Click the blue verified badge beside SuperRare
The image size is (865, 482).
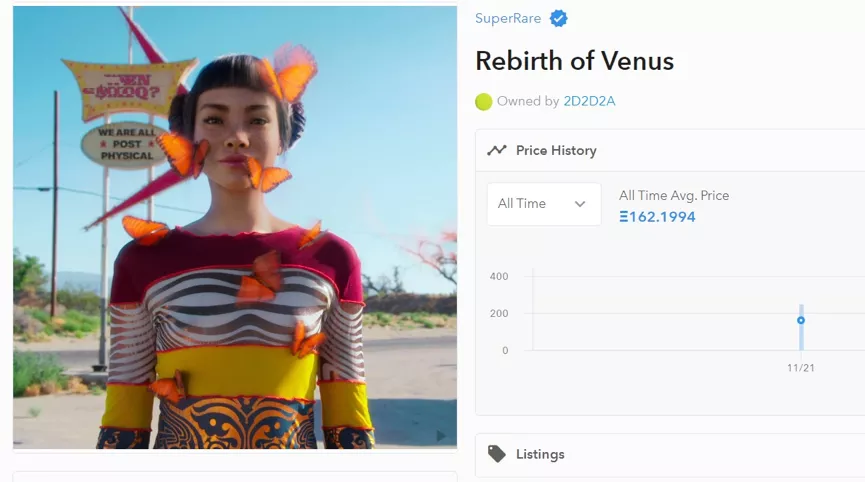[558, 19]
